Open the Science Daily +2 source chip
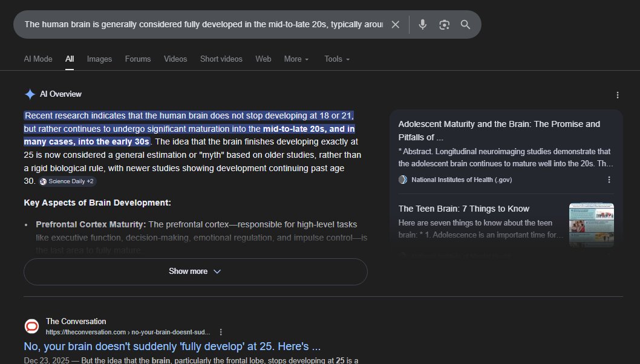This screenshot has height=364, width=640. coord(67,181)
